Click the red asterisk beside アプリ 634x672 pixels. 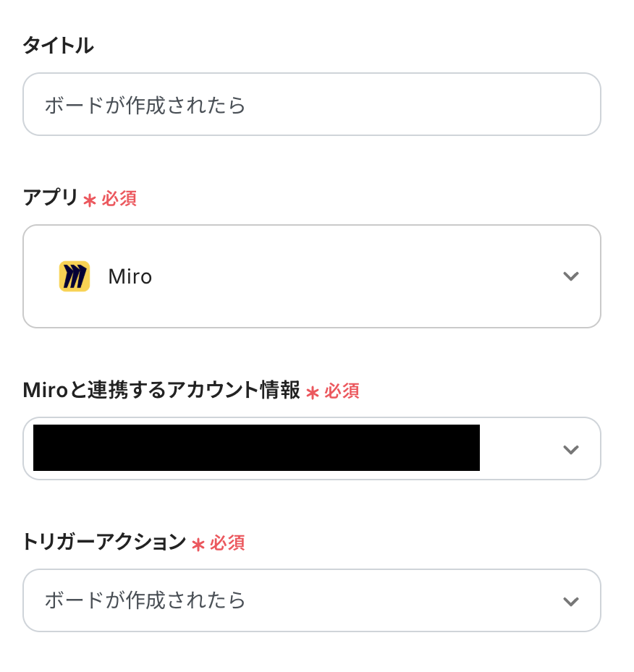tap(90, 200)
